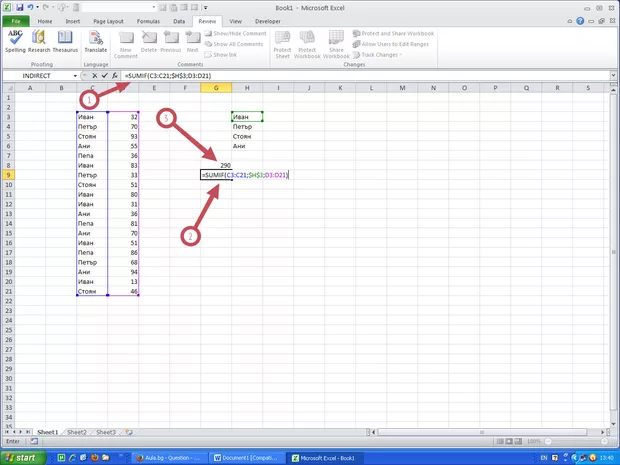Open the Research pane
Screen dimensions: 620x465
40,40
